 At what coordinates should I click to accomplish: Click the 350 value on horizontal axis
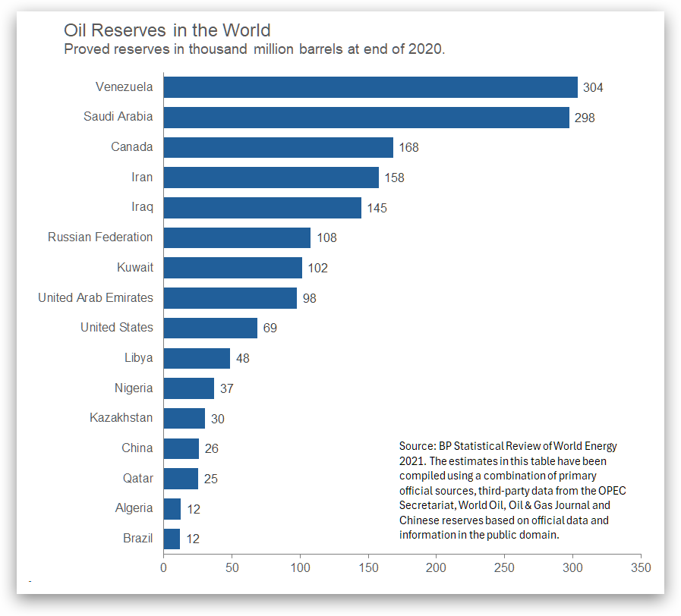641,567
